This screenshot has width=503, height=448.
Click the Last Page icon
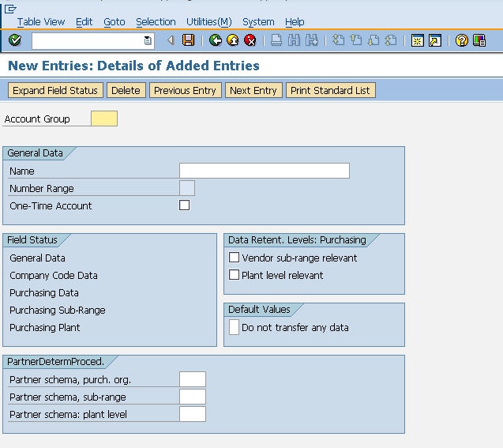[x=390, y=40]
